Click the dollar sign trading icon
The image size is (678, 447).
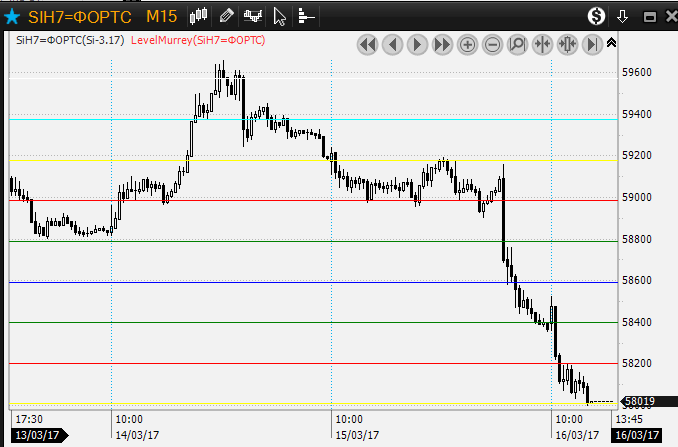pos(596,16)
